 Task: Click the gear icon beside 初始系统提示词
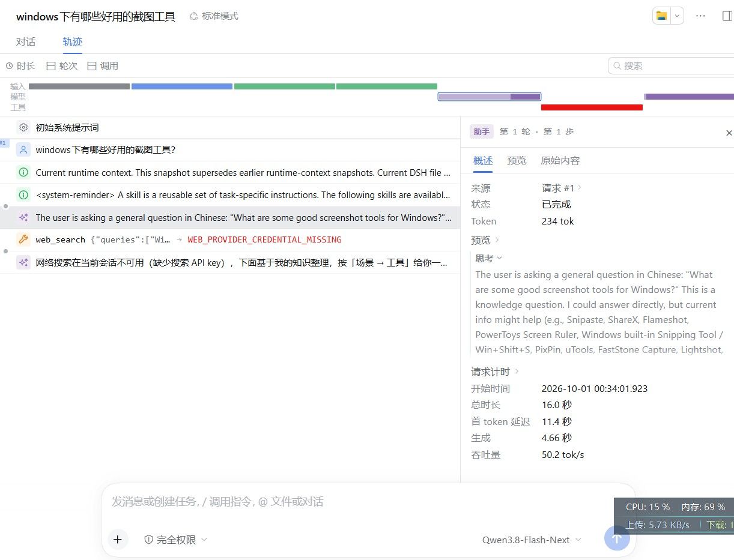click(x=23, y=127)
